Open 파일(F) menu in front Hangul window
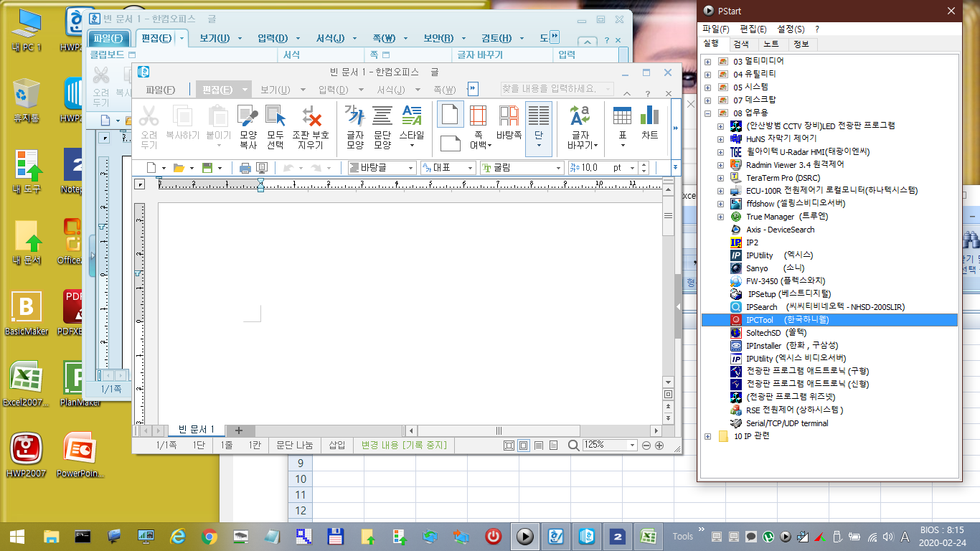 [160, 90]
